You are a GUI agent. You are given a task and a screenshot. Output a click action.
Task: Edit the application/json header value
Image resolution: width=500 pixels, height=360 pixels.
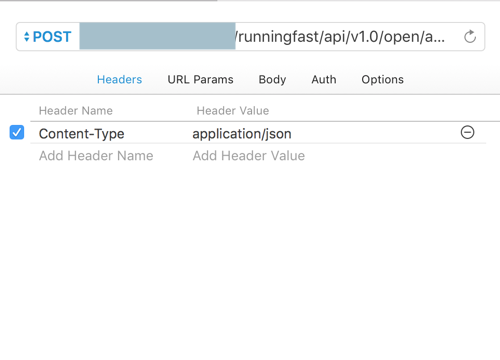(242, 134)
